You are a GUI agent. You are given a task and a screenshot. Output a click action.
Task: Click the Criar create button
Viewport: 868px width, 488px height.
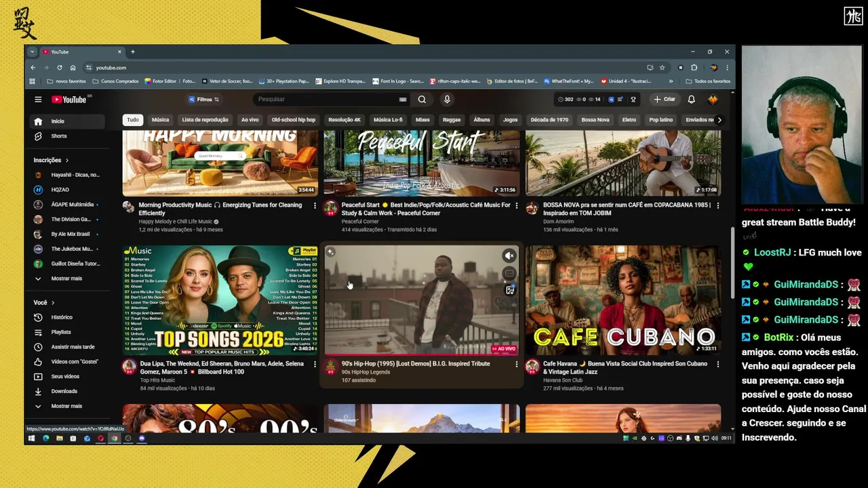[664, 99]
